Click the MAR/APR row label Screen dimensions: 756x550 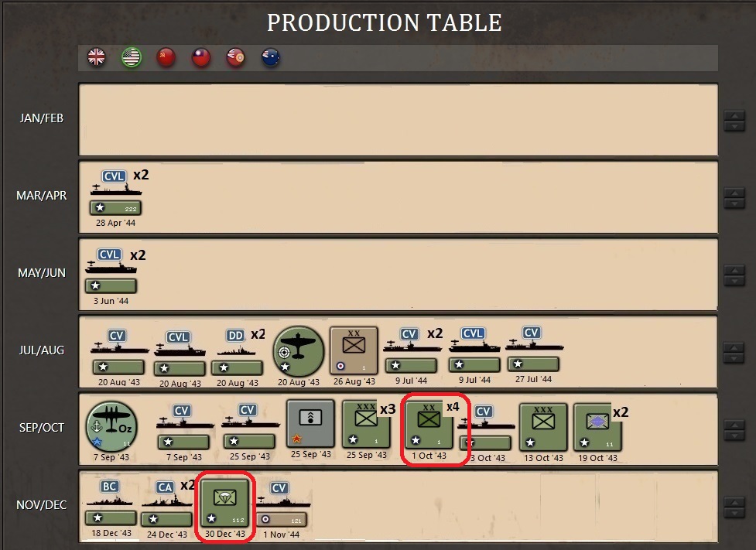click(42, 195)
